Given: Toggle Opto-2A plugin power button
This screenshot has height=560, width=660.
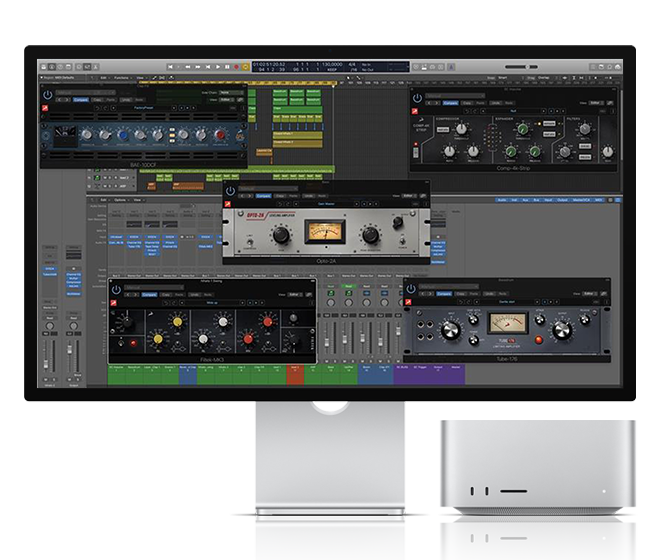Looking at the screenshot, I should pyautogui.click(x=230, y=191).
